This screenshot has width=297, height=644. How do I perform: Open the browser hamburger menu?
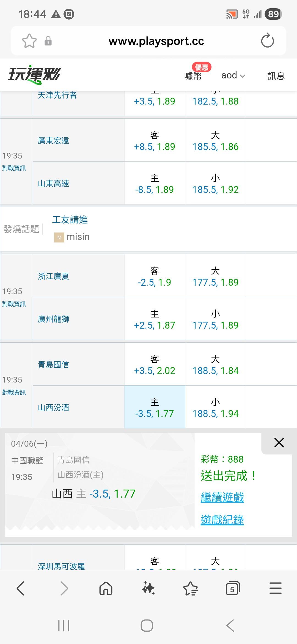(x=275, y=588)
